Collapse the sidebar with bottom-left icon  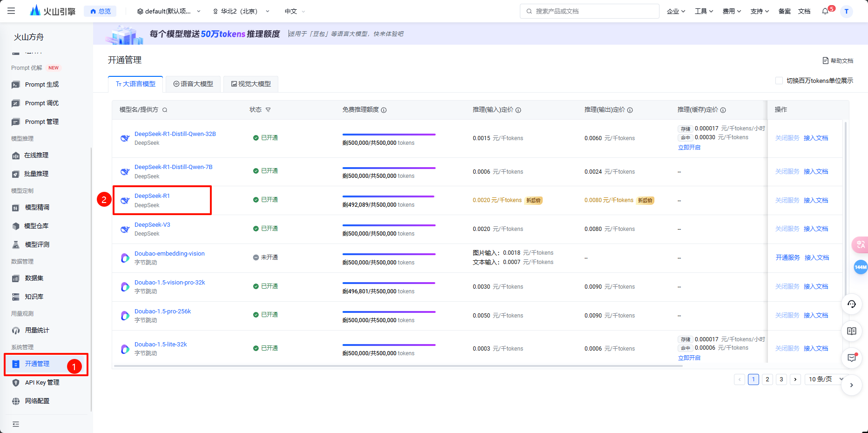16,424
